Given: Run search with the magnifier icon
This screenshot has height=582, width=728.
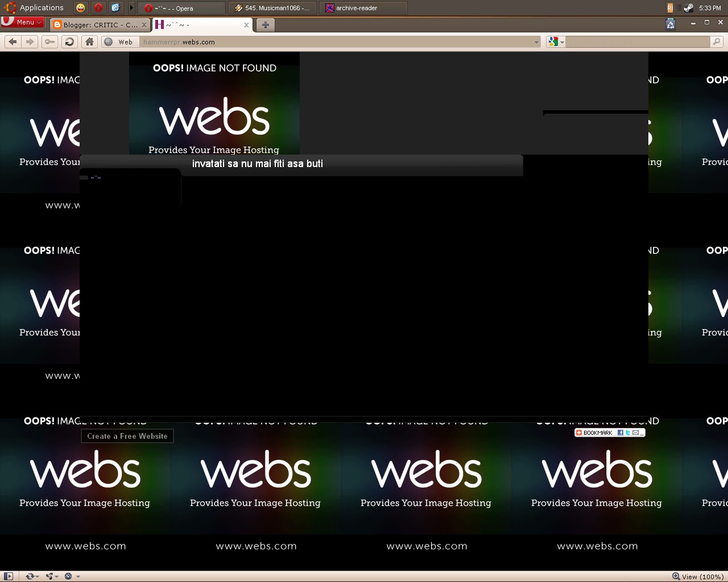Looking at the screenshot, I should click(x=717, y=41).
